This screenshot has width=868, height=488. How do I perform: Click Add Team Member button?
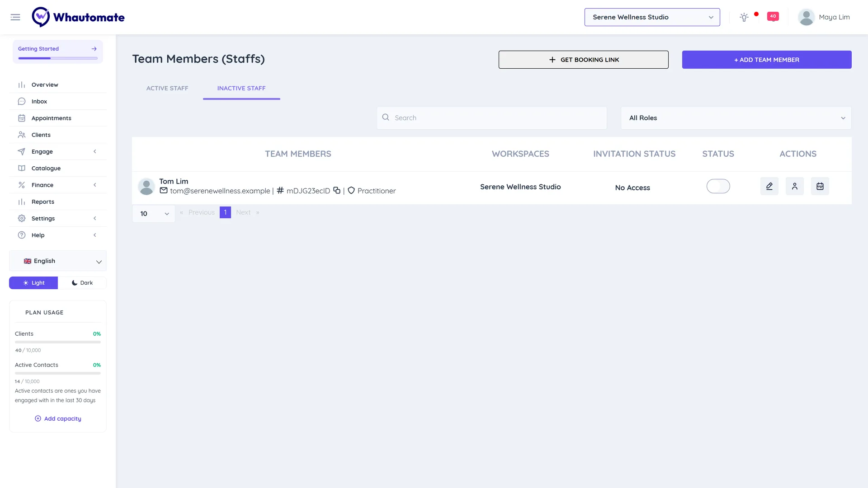(767, 60)
